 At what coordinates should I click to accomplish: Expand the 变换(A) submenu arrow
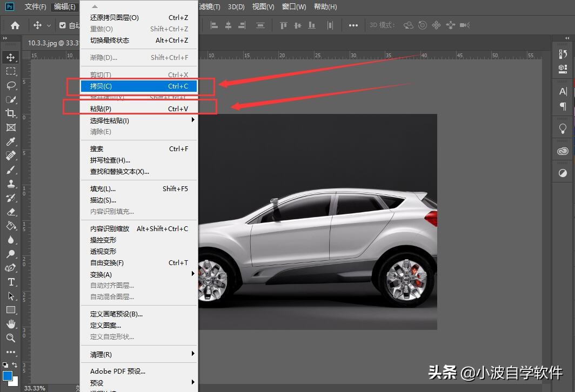click(193, 274)
